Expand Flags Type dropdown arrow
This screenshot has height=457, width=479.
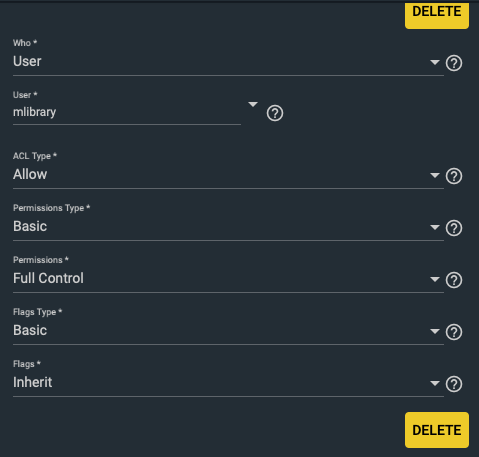434,331
